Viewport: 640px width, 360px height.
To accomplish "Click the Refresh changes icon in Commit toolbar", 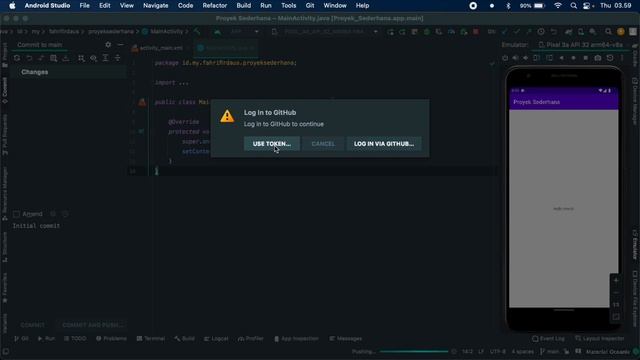I will [17, 58].
